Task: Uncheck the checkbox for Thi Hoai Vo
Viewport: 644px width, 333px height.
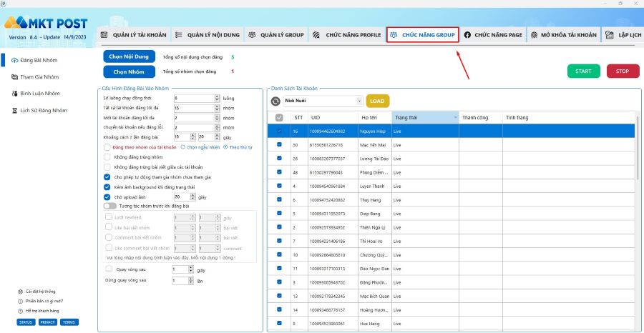Action: tap(279, 241)
